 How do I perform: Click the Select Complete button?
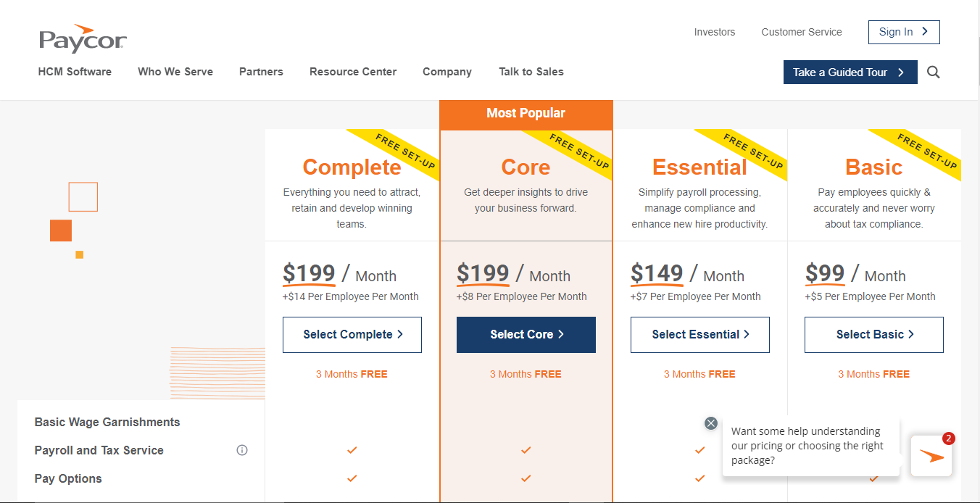(x=352, y=335)
